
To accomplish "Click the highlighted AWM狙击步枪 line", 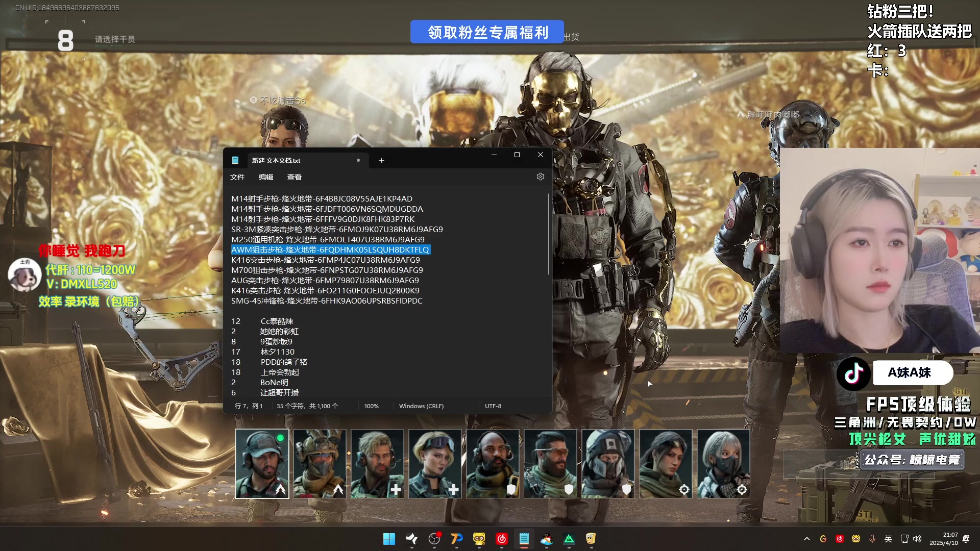I will [330, 249].
